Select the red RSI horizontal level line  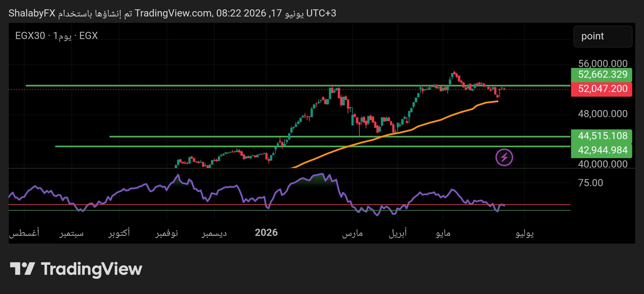tap(289, 205)
